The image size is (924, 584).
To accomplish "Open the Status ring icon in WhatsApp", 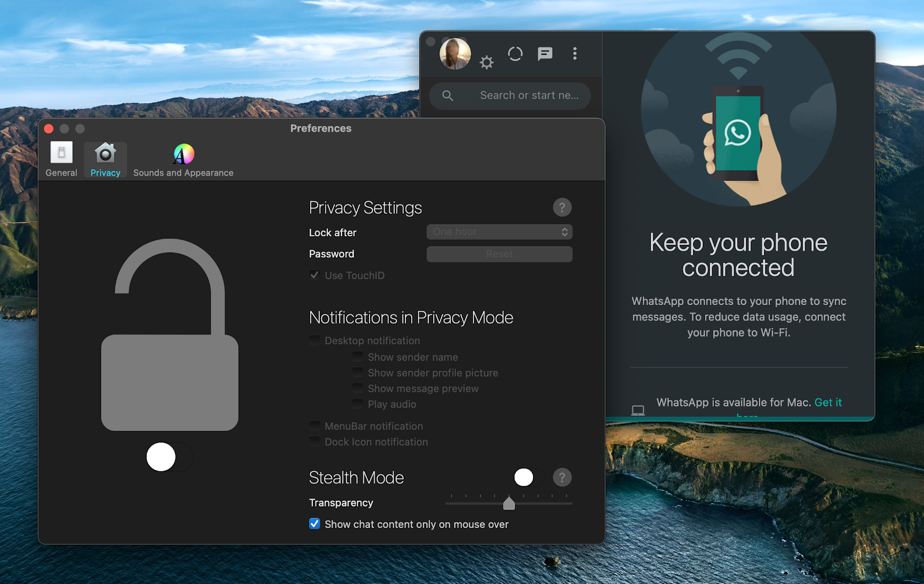I will pyautogui.click(x=515, y=54).
